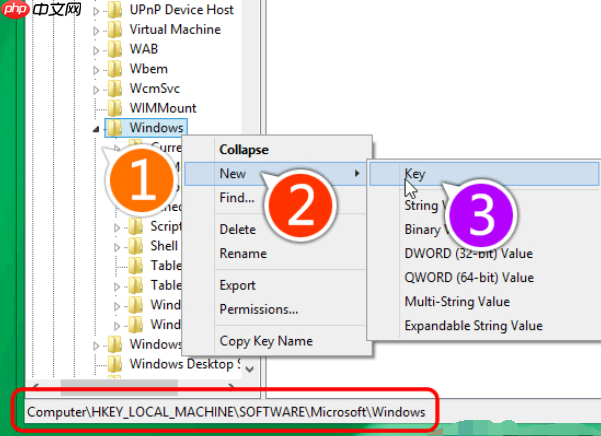Click the status bar registry path

pyautogui.click(x=226, y=412)
